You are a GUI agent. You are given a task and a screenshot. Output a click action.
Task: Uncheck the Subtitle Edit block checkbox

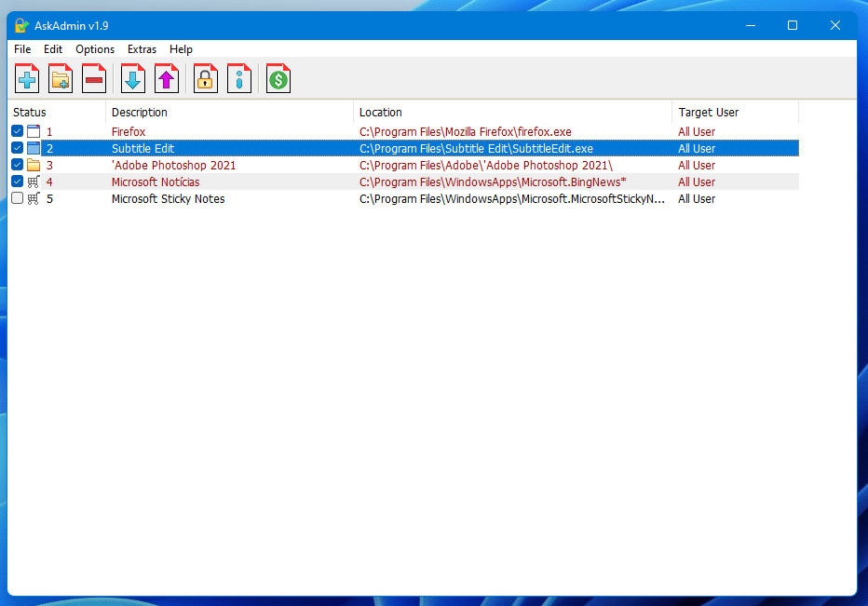point(17,148)
